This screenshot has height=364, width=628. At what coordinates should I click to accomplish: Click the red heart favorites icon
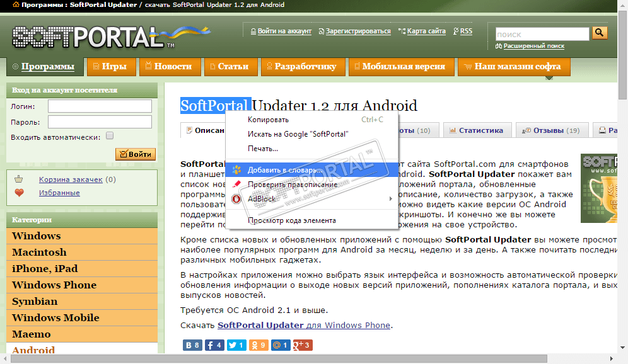[19, 193]
